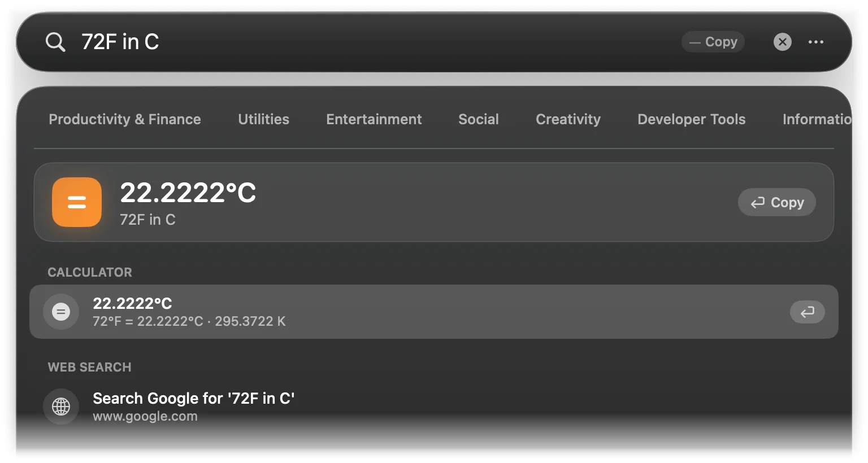Select the Developer Tools tab
Viewport: 868px width, 463px height.
(x=692, y=119)
